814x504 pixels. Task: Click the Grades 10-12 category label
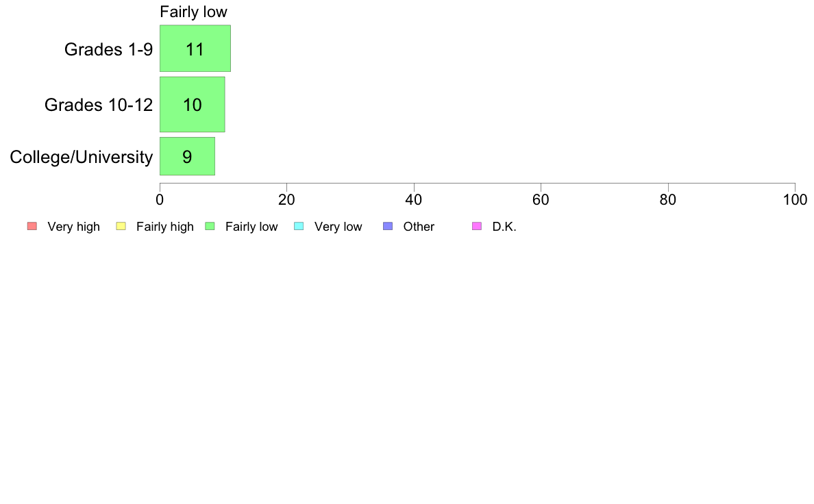coord(99,105)
